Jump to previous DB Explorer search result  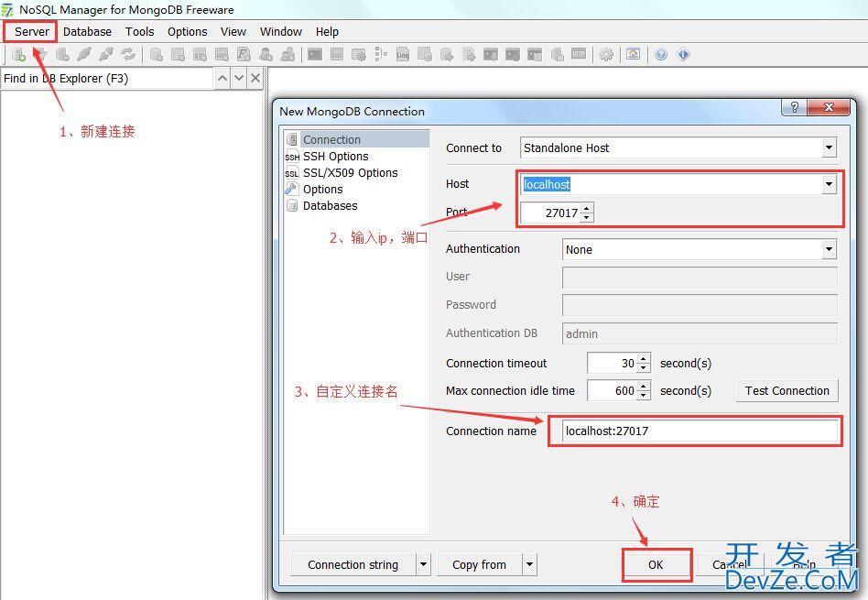pos(222,79)
